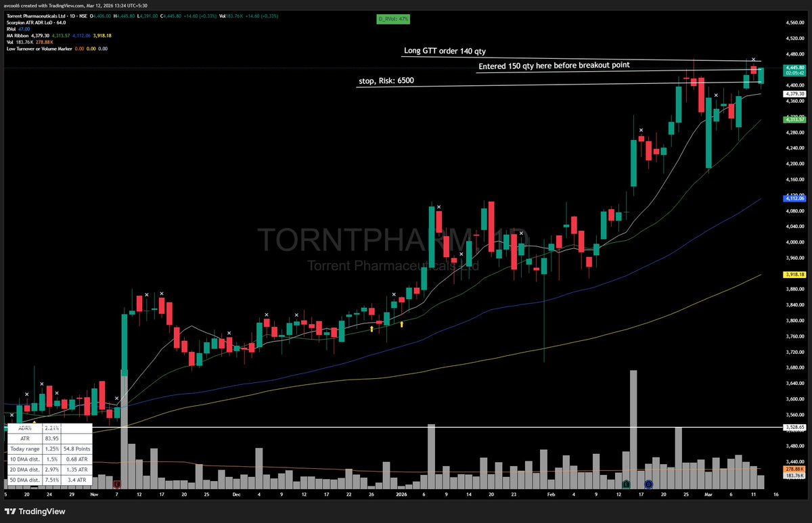Viewport: 812px width, 523px height.
Task: Click the '1.35 ATR' table cell
Action: 77,469
